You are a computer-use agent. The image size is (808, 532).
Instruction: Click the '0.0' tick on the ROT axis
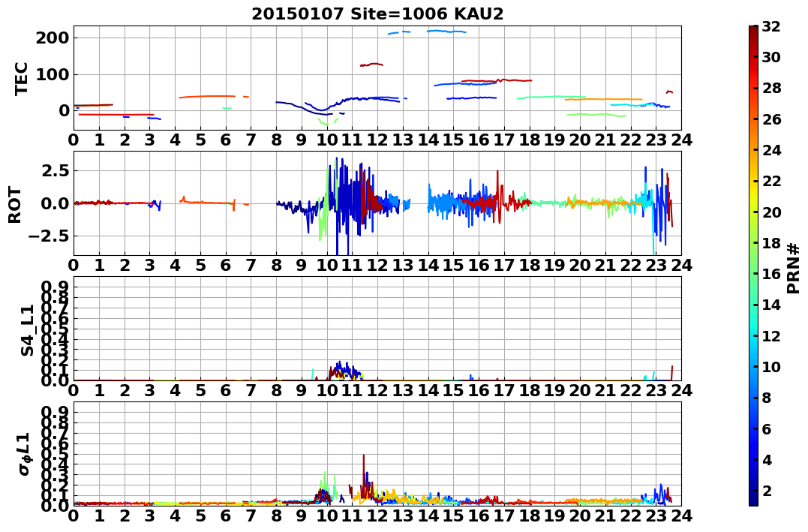[x=56, y=203]
